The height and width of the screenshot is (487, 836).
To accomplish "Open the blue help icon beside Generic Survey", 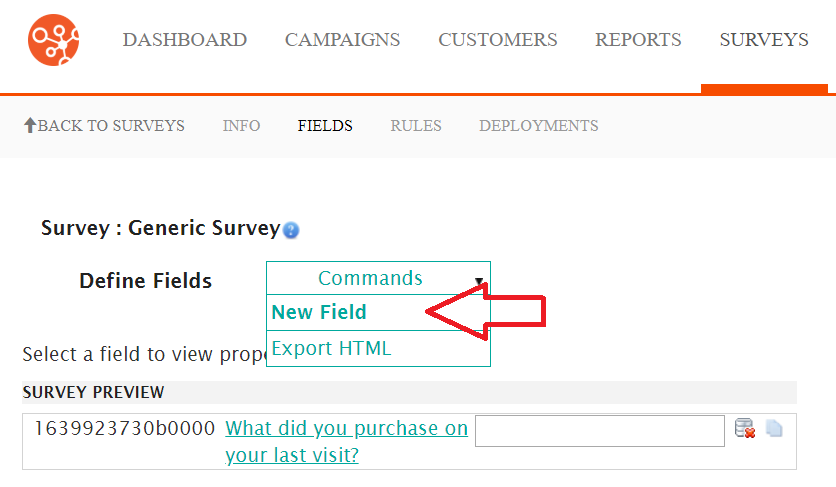I will click(291, 230).
